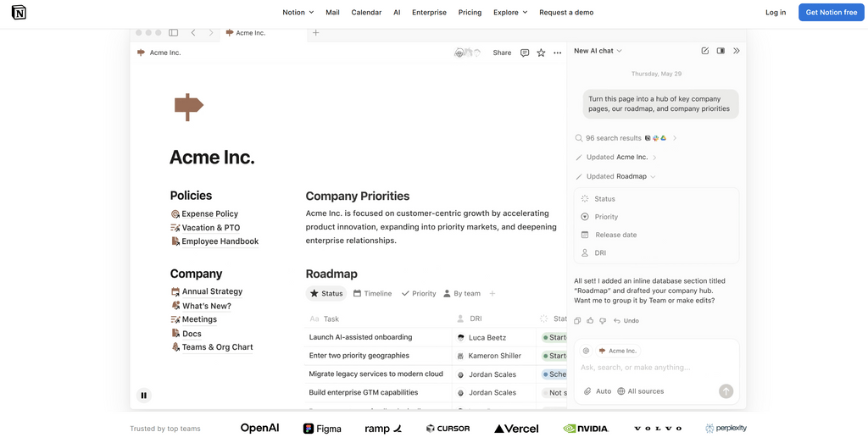
Task: Open the New AI chat dropdown
Action: pos(598,51)
